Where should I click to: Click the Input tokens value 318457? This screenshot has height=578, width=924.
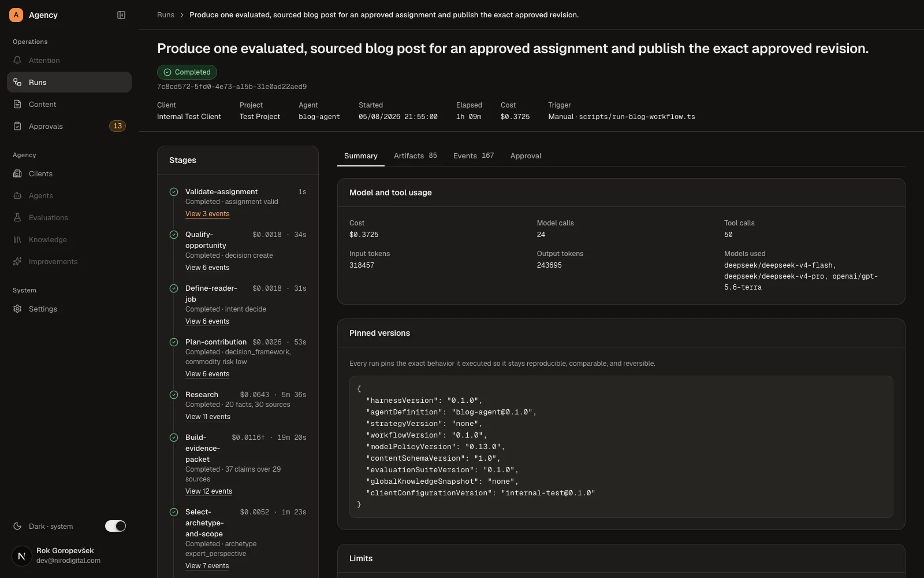362,265
